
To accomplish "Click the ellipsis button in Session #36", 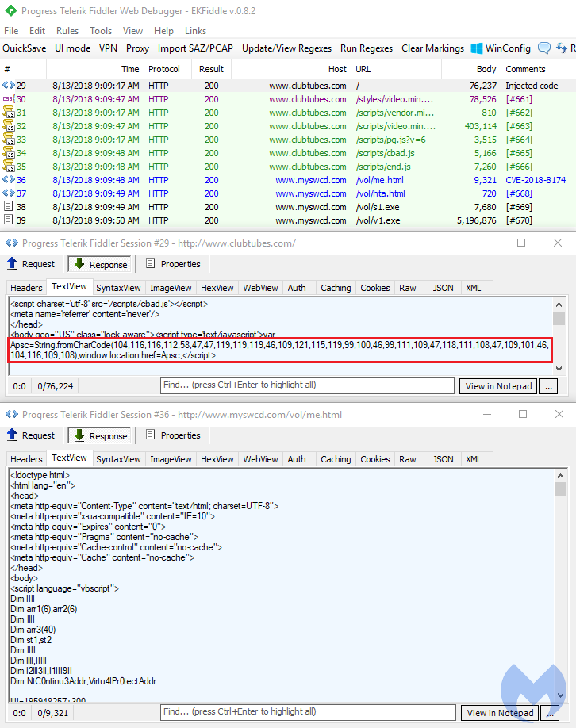I will [x=550, y=713].
